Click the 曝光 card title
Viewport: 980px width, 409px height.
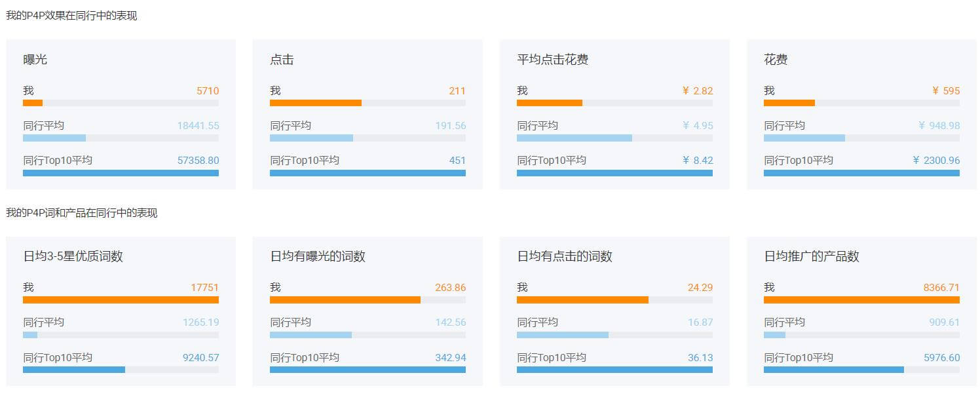pyautogui.click(x=35, y=60)
